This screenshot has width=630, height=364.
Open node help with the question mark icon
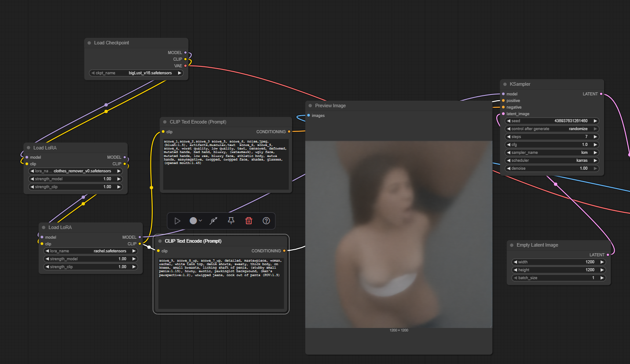tap(266, 221)
